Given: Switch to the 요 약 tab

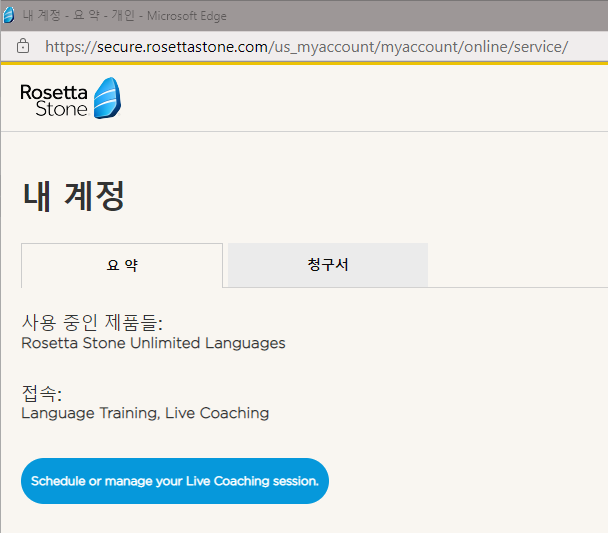Looking at the screenshot, I should click(122, 266).
